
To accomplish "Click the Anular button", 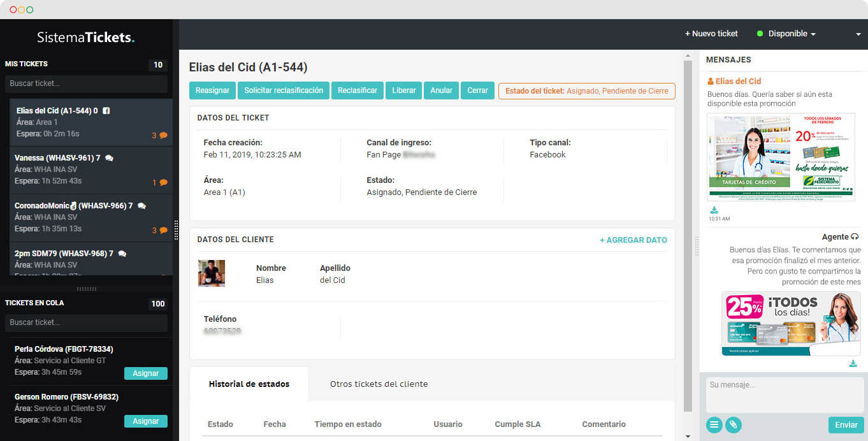I will tap(441, 90).
